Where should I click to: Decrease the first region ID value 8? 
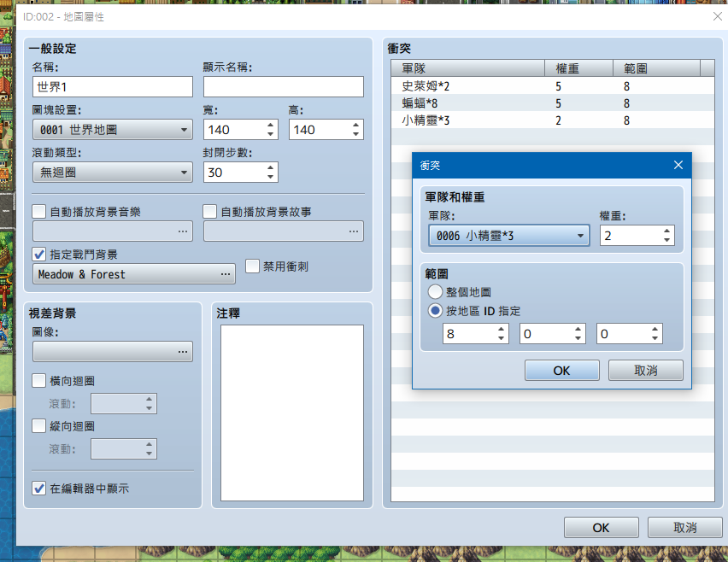point(501,338)
